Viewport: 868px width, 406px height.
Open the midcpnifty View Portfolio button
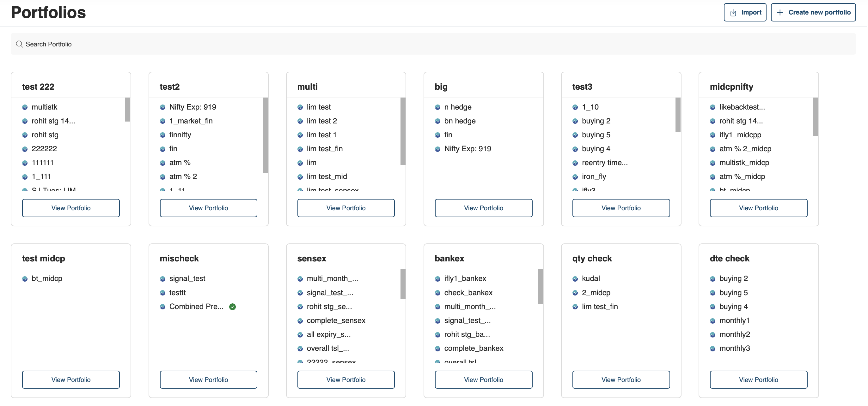tap(758, 208)
